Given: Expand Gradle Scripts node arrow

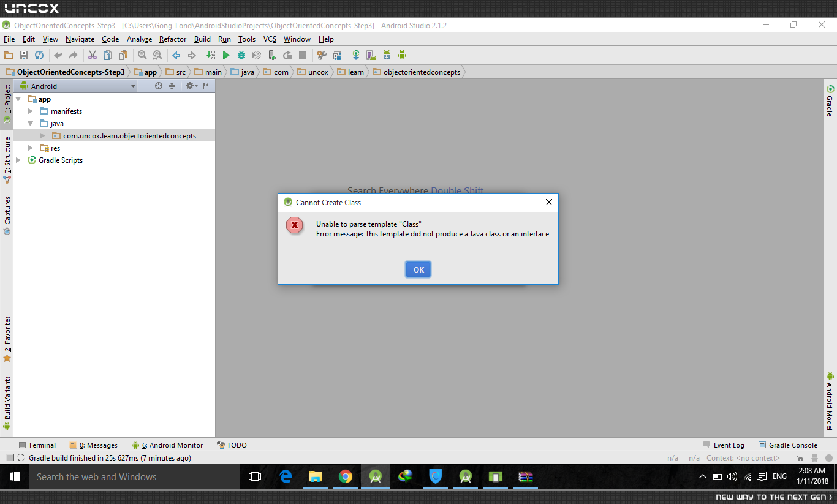Looking at the screenshot, I should [x=18, y=160].
